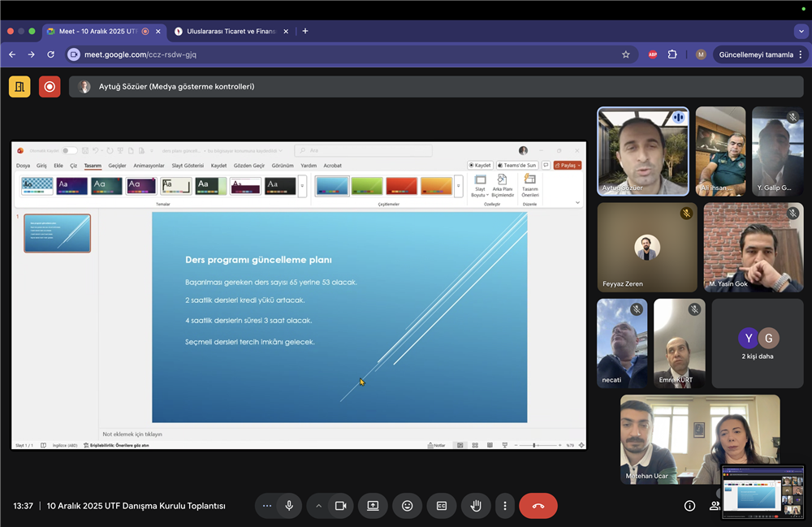812x527 pixels.
Task: Open a new browser tab
Action: [305, 31]
